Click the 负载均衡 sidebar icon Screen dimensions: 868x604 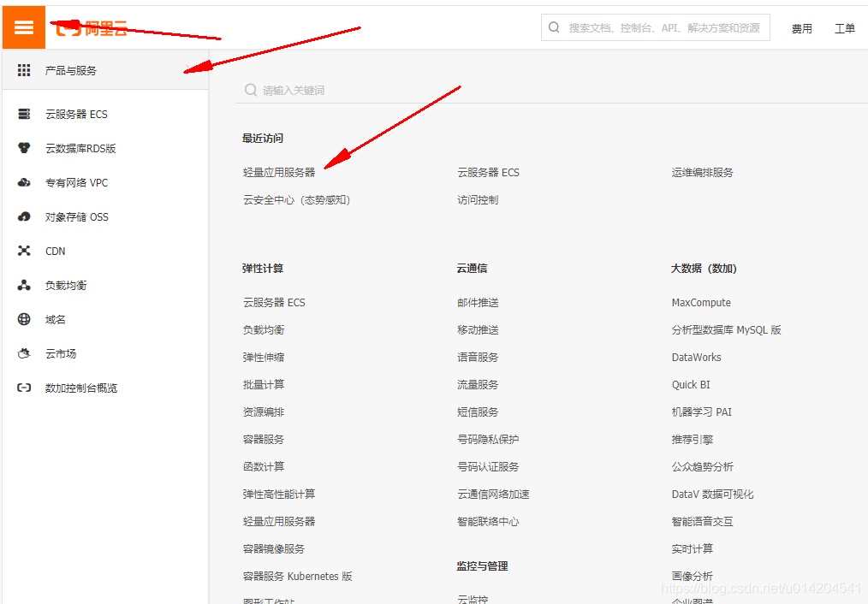(x=24, y=286)
